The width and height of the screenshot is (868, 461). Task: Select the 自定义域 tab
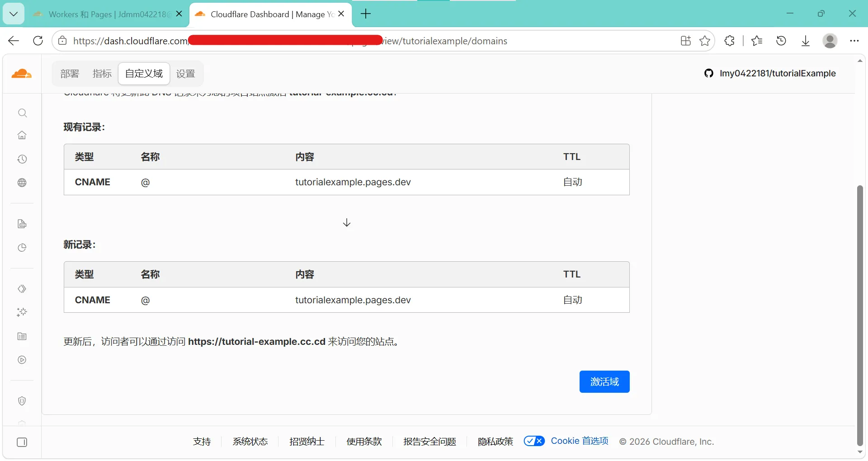pos(144,74)
